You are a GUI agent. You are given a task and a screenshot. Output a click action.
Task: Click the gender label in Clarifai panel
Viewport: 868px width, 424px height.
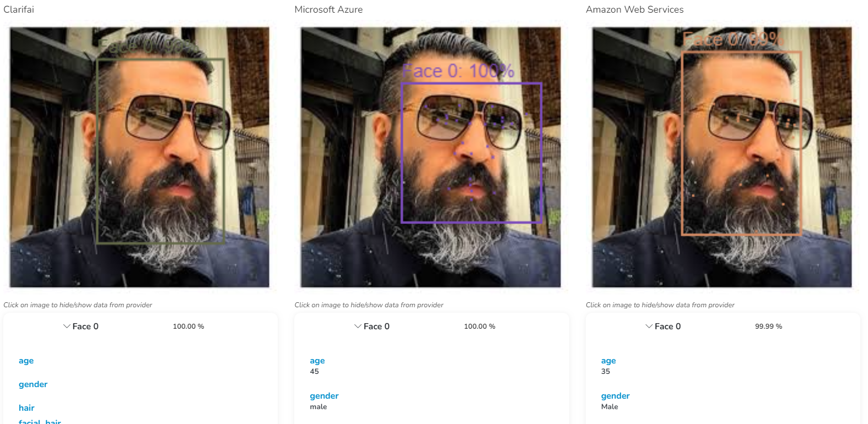tap(33, 384)
